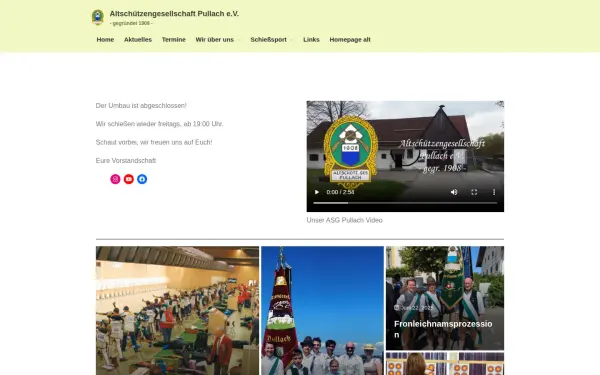The width and height of the screenshot is (600, 375).
Task: Open the video more options menu
Action: [494, 192]
